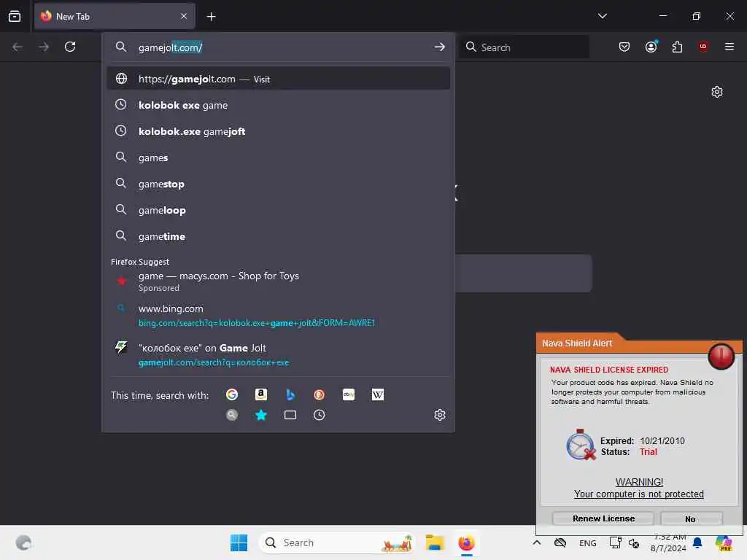Click the ENG language indicator
747x560 pixels.
coord(587,542)
